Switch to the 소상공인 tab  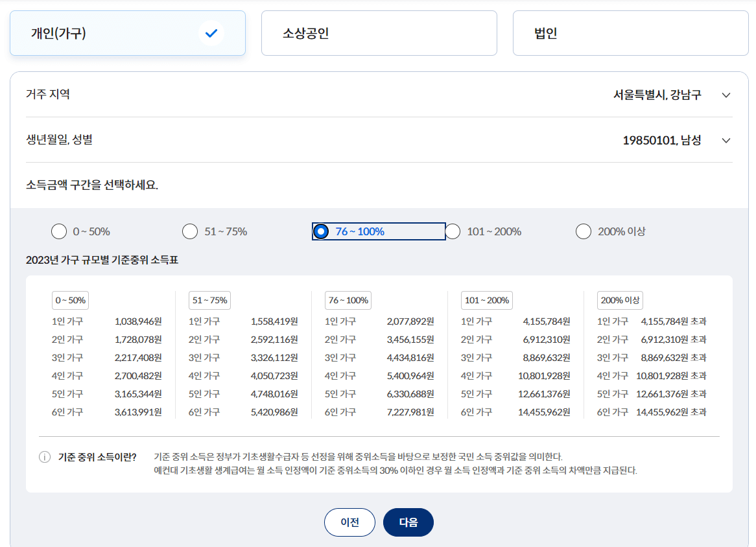(379, 32)
